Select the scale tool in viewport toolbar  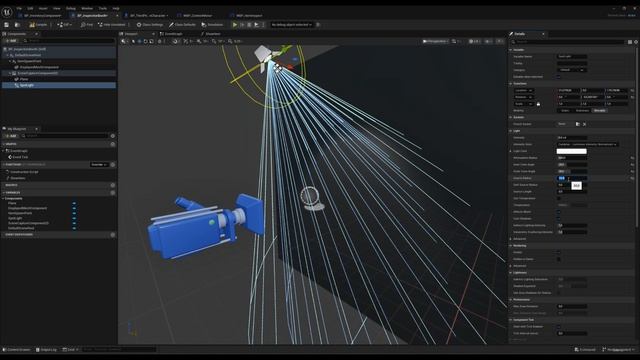(x=151, y=41)
